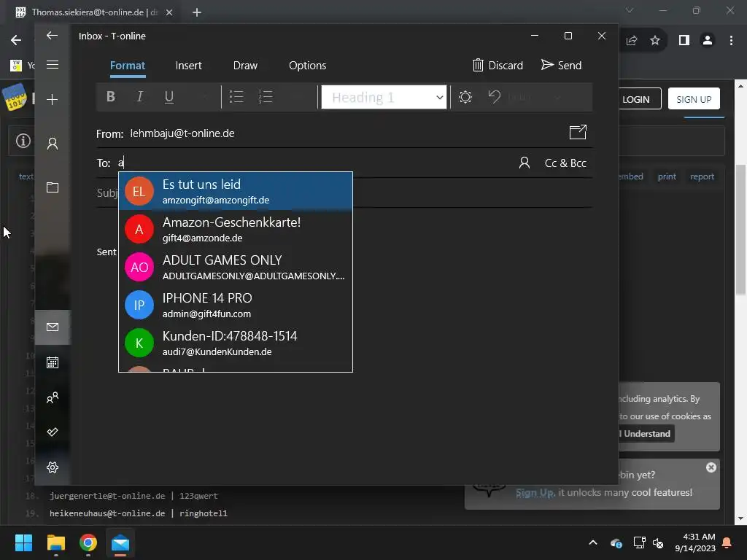The image size is (747, 560).
Task: Dismiss the sign-up popup with X
Action: pos(711,467)
